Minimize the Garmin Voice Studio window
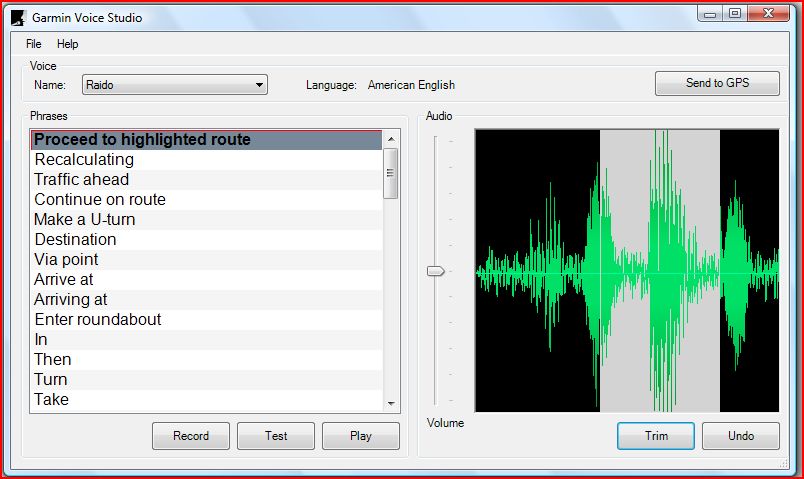The height and width of the screenshot is (479, 804). [x=710, y=14]
